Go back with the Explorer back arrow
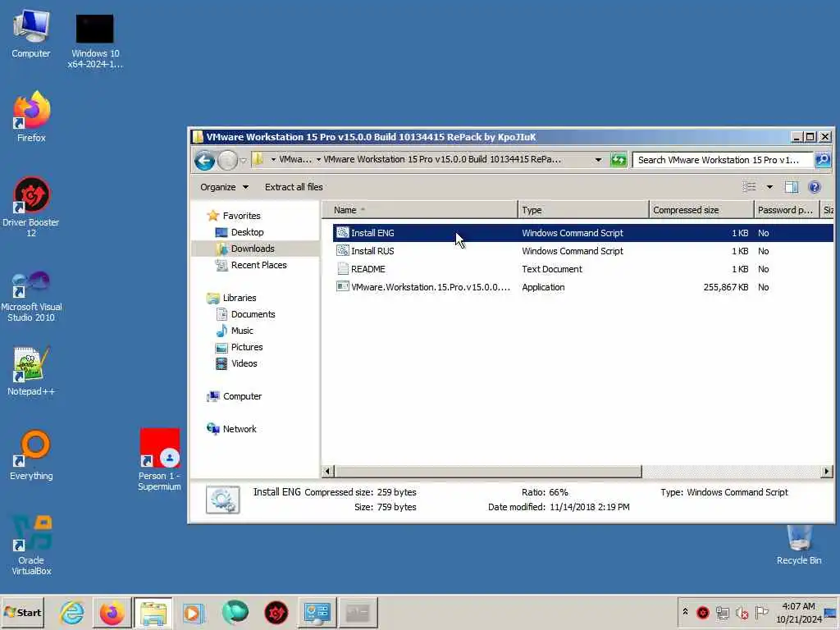Image resolution: width=840 pixels, height=630 pixels. pos(204,160)
